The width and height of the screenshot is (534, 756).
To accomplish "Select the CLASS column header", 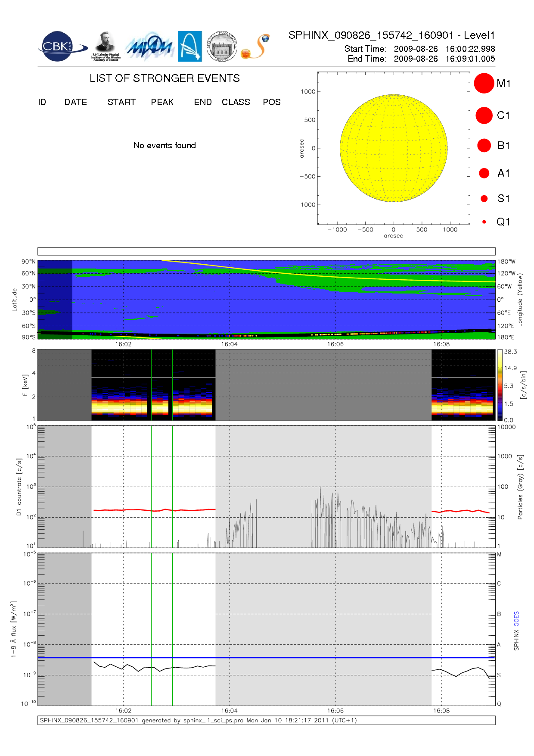I will 236,102.
